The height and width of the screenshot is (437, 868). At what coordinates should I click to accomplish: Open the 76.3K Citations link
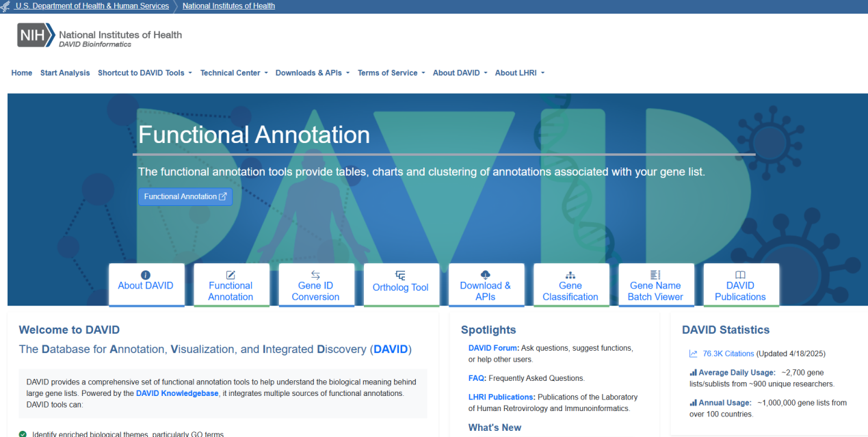(728, 354)
